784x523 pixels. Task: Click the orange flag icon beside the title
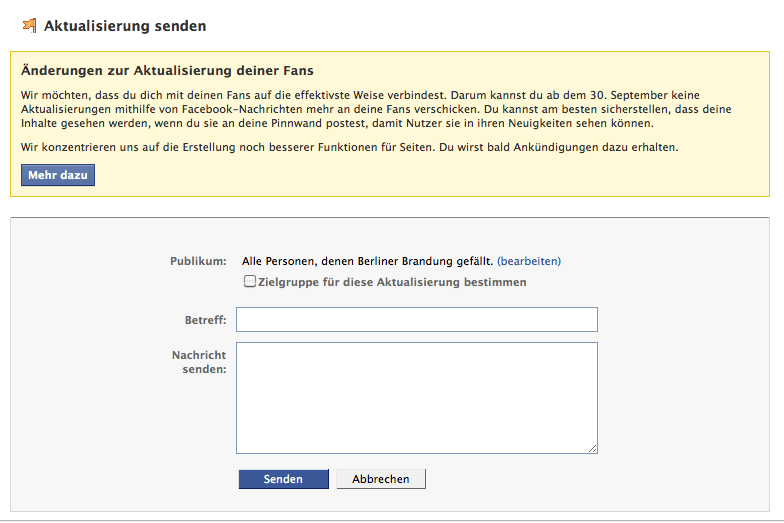pyautogui.click(x=30, y=25)
